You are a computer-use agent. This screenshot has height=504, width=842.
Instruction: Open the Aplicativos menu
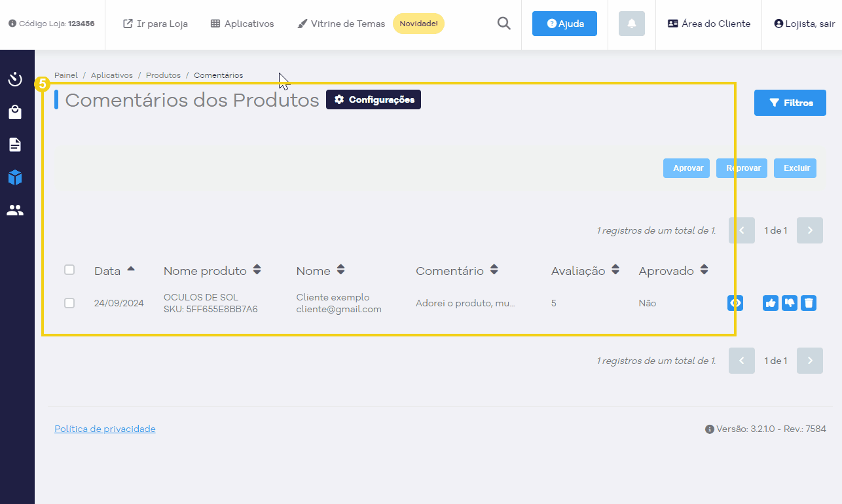[x=242, y=24]
